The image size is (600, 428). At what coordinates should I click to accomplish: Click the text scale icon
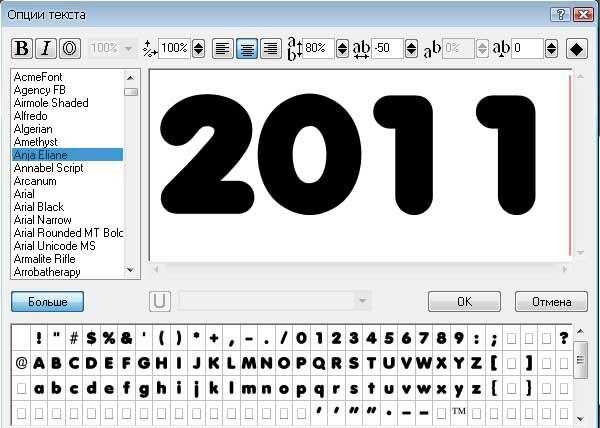coord(150,49)
